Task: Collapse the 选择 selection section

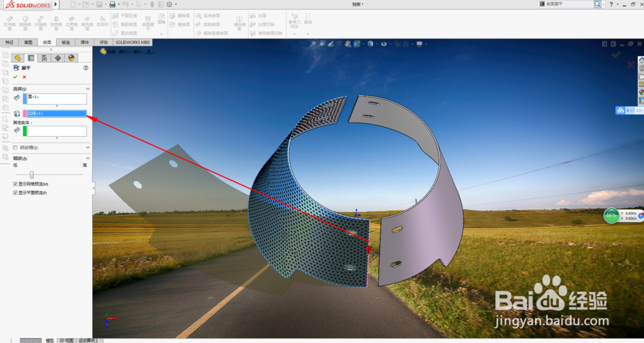Action: coord(88,89)
